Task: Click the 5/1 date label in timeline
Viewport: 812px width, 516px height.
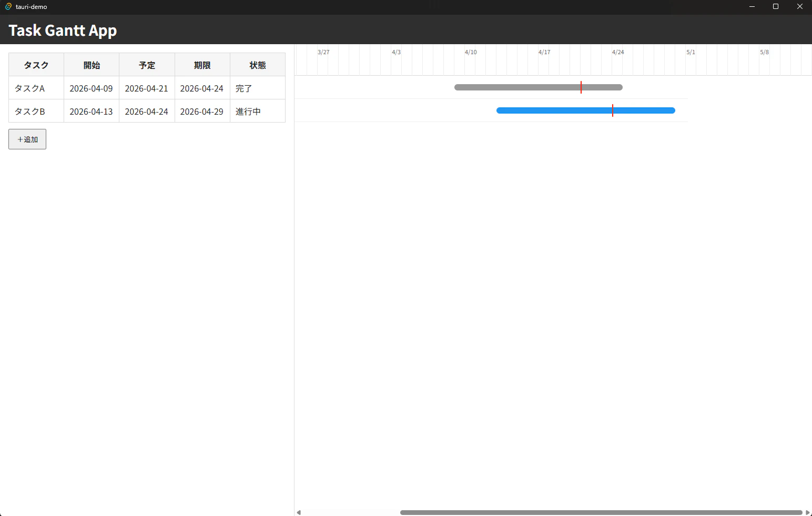Action: click(691, 52)
